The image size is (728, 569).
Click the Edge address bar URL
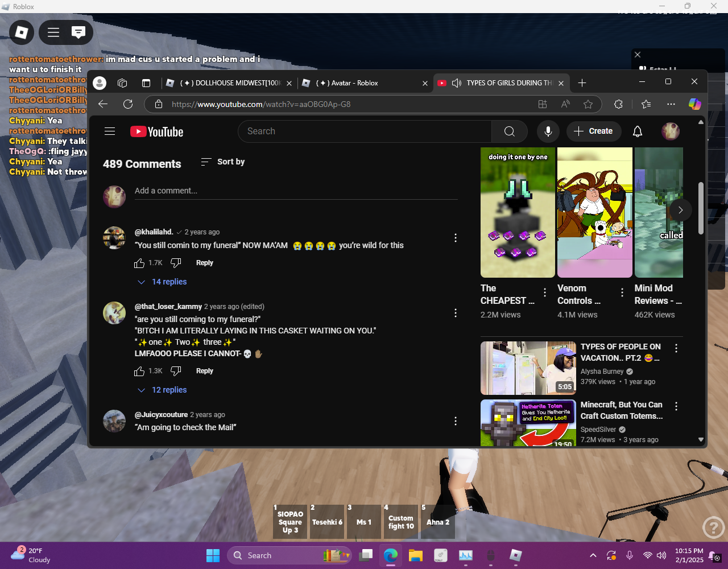pyautogui.click(x=261, y=105)
